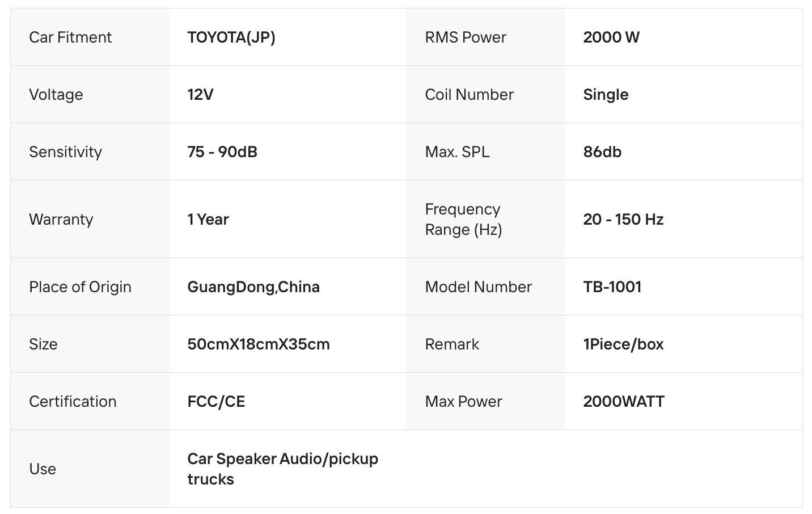Click the Single coil value
Image resolution: width=812 pixels, height=514 pixels.
coord(606,95)
